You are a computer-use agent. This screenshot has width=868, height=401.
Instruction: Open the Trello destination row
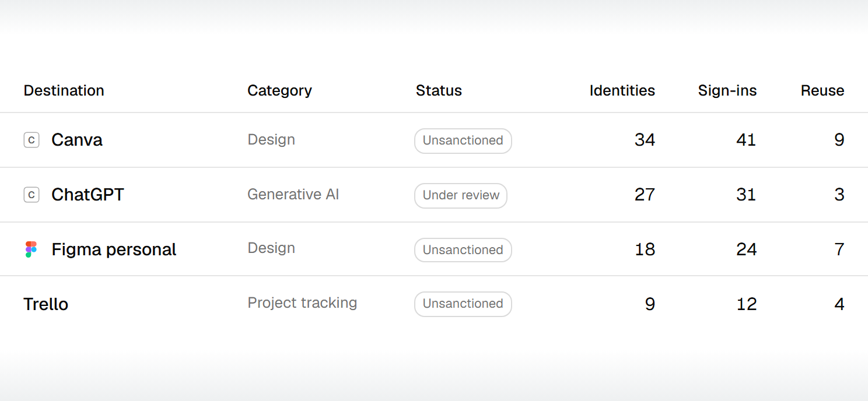coord(434,304)
